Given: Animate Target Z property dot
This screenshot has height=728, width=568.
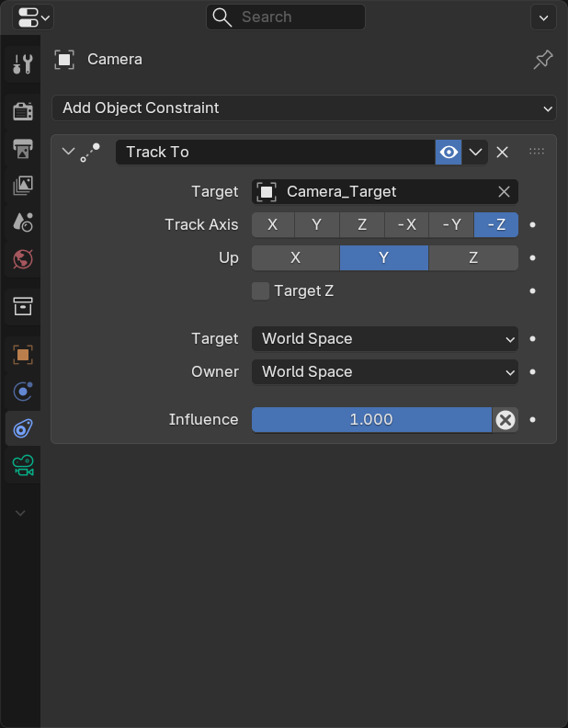Looking at the screenshot, I should coord(532,291).
